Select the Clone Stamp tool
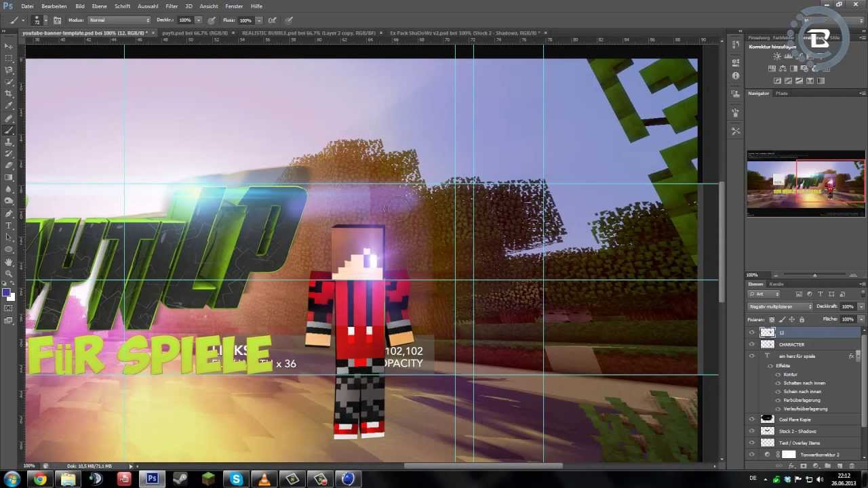 pyautogui.click(x=9, y=142)
